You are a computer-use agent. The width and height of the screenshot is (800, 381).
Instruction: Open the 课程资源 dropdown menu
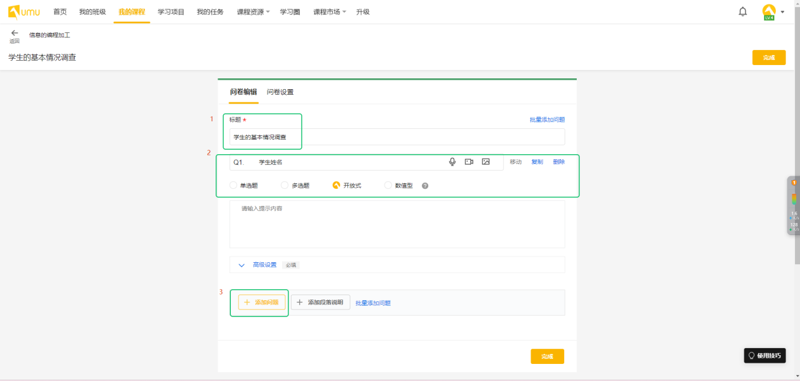254,12
